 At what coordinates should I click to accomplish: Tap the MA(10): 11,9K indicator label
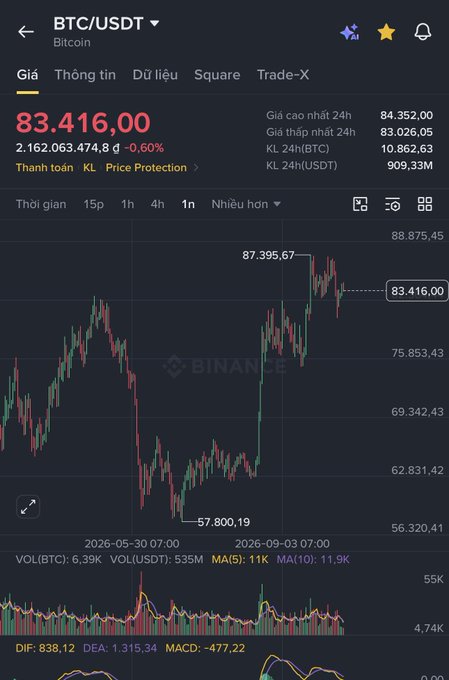tap(313, 559)
